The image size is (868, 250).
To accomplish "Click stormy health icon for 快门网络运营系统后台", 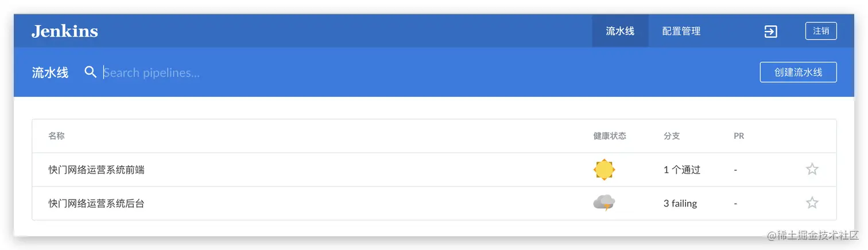I will 604,203.
